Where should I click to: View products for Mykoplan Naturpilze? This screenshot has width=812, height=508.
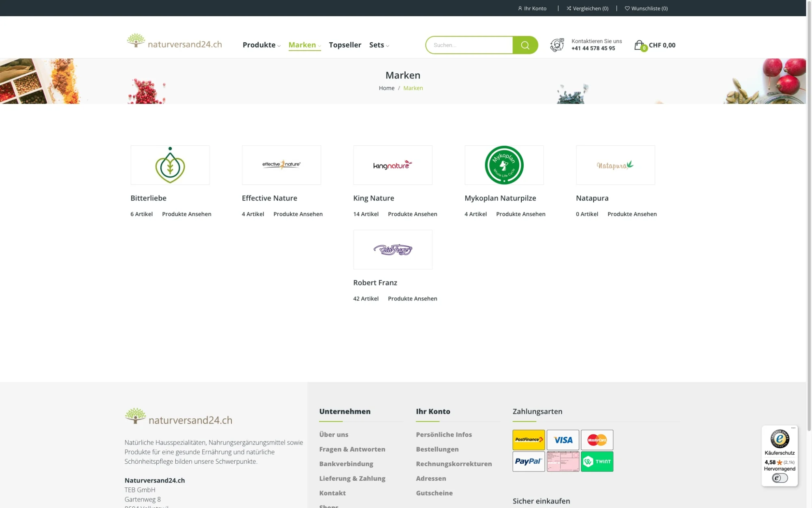point(520,214)
